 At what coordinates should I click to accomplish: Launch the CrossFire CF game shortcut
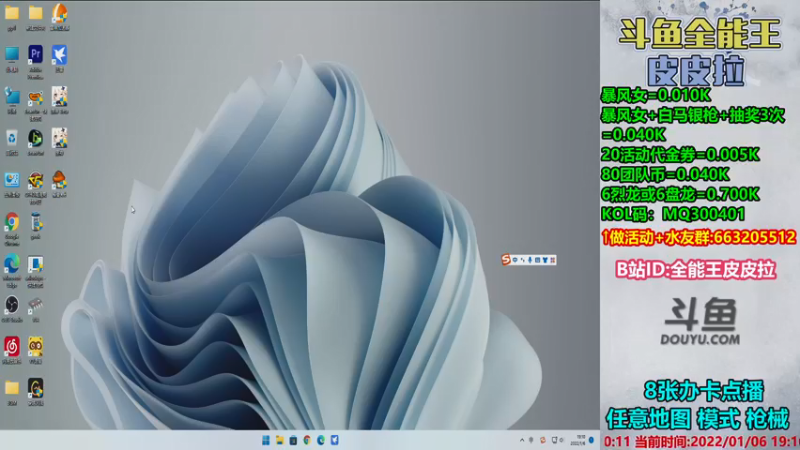(35, 180)
